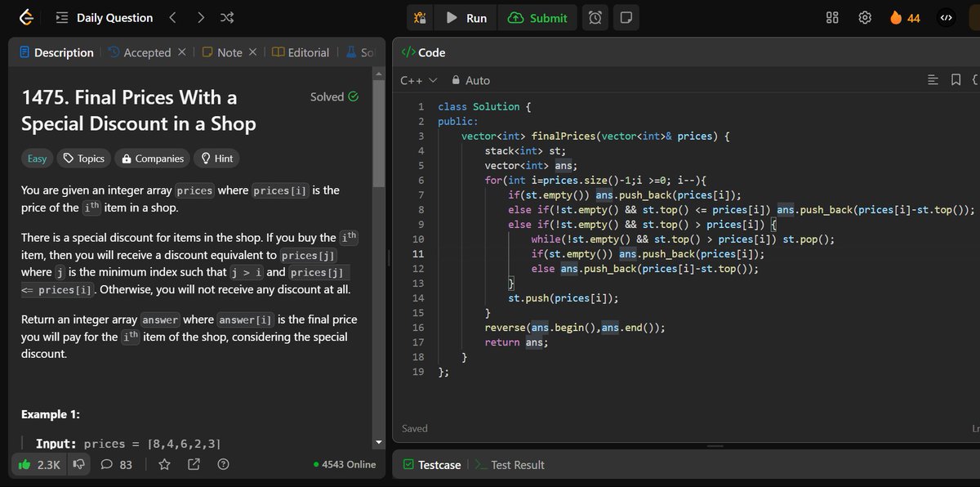The height and width of the screenshot is (487, 980).
Task: Click the problem title 1475 Final Prices
Action: click(139, 110)
